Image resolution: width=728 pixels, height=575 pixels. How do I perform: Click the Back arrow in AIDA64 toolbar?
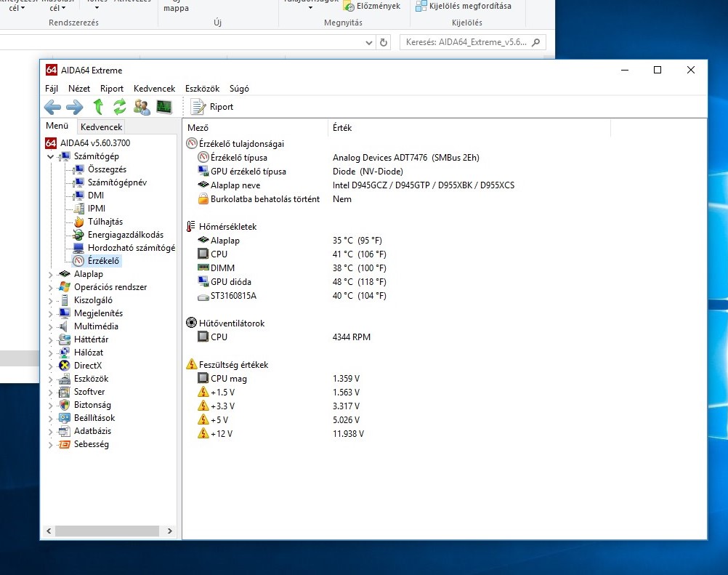(x=52, y=108)
